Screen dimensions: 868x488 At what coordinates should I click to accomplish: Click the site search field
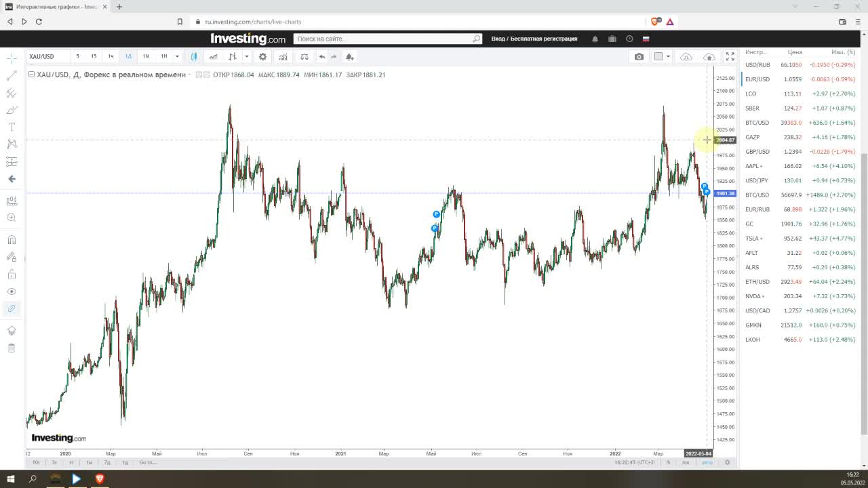pyautogui.click(x=388, y=39)
